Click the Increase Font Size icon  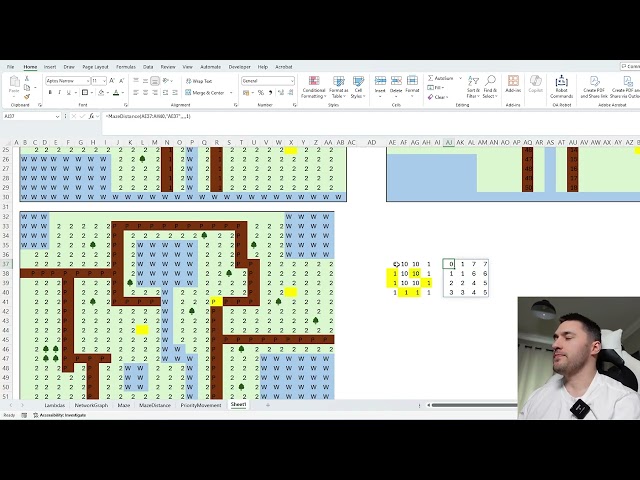112,81
